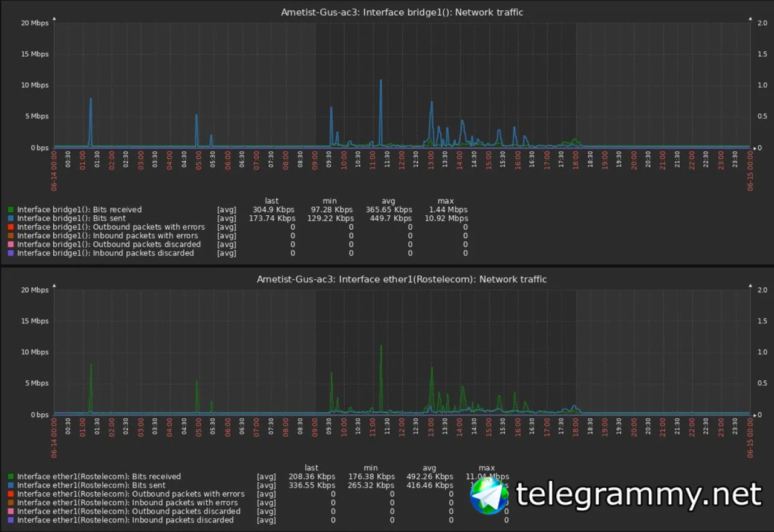Click the '208.36 Kbps' last value
774x532 pixels.
click(x=312, y=477)
